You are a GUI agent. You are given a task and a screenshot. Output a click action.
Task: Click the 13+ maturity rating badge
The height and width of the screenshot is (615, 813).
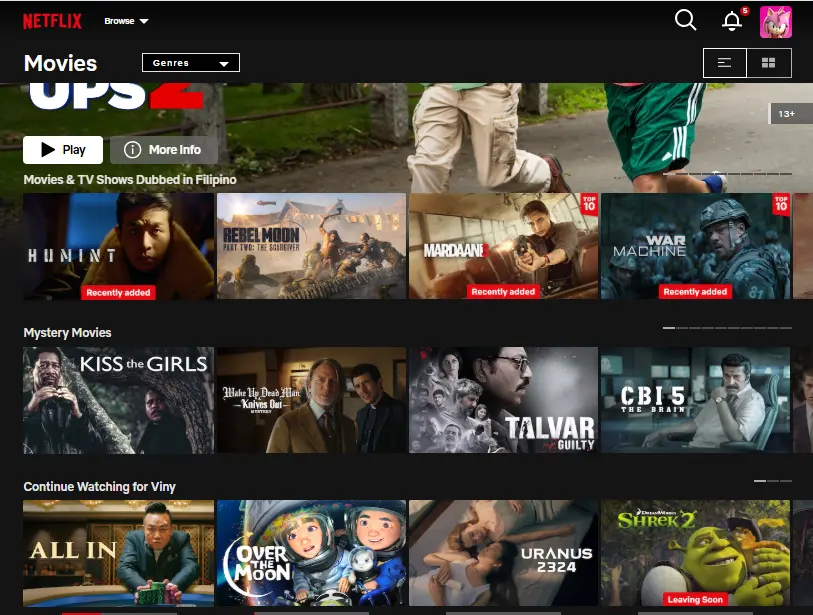tap(789, 114)
